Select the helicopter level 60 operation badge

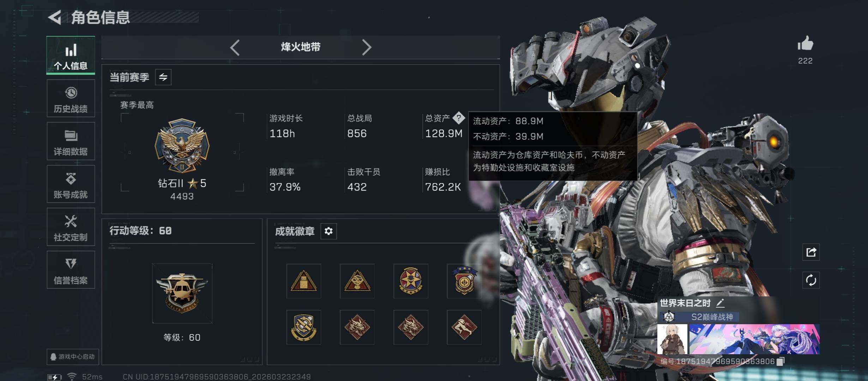[182, 293]
